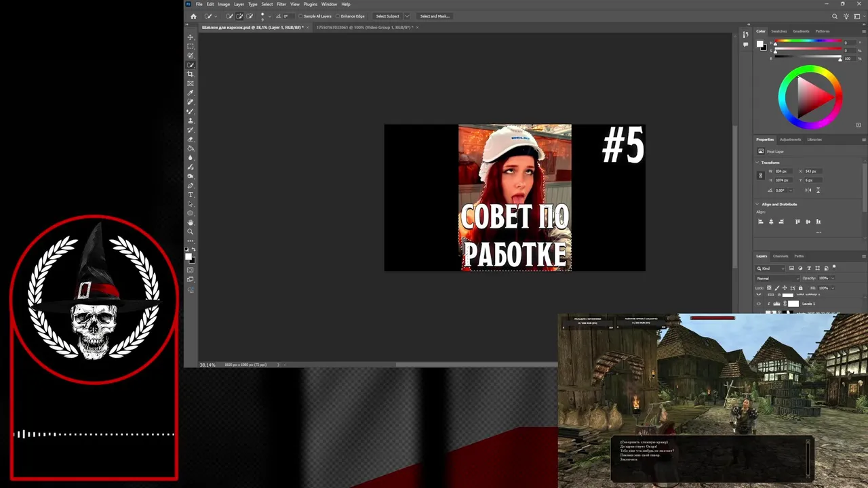Select the Blur tool

tap(191, 157)
